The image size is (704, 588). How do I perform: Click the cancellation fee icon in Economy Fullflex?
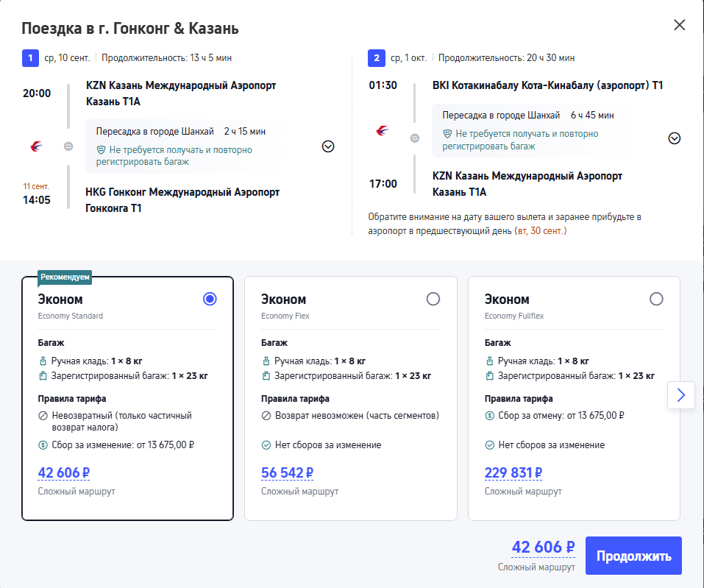pos(490,416)
